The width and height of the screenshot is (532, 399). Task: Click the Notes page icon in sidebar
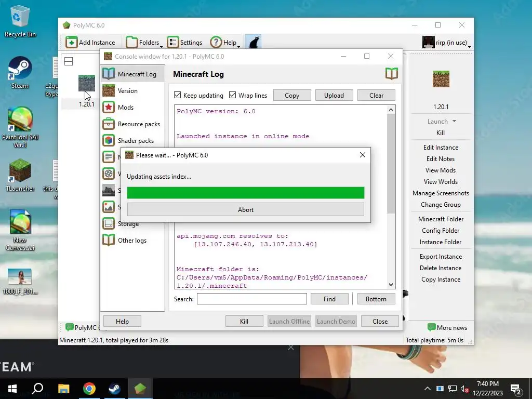tap(109, 157)
